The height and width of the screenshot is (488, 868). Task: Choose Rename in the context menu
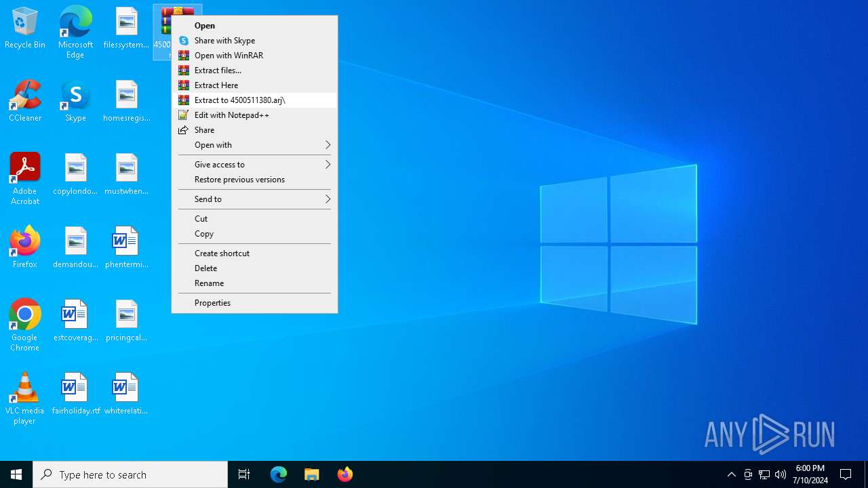click(254, 283)
